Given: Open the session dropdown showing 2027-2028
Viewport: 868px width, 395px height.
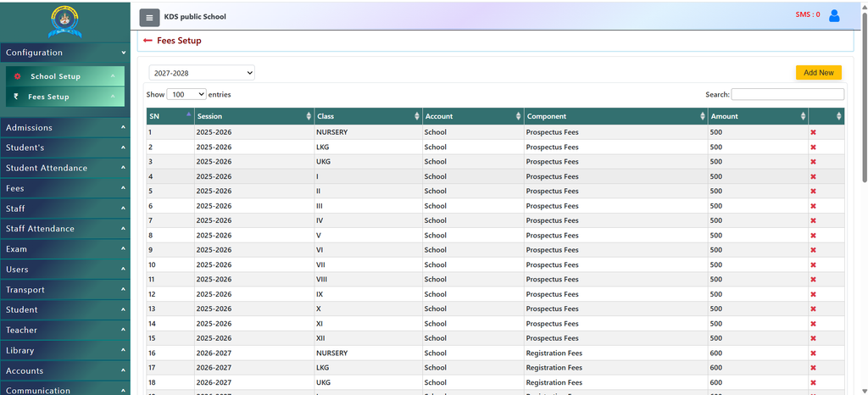Looking at the screenshot, I should point(202,72).
